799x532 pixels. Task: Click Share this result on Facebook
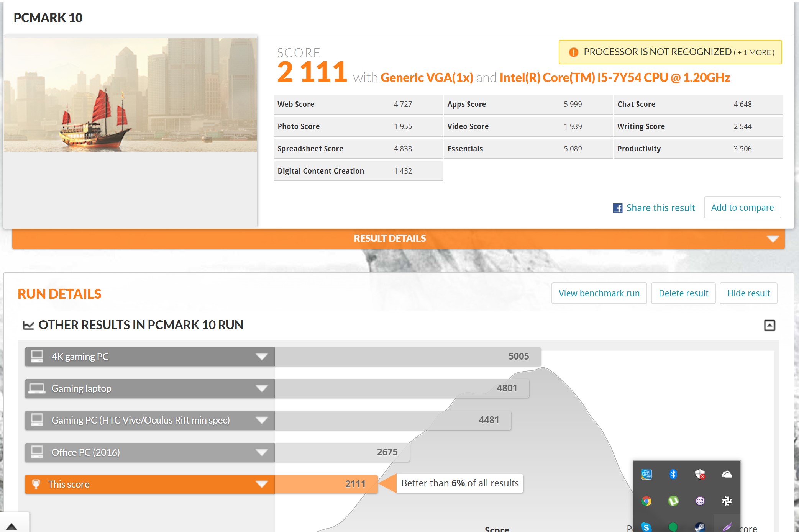(x=654, y=208)
